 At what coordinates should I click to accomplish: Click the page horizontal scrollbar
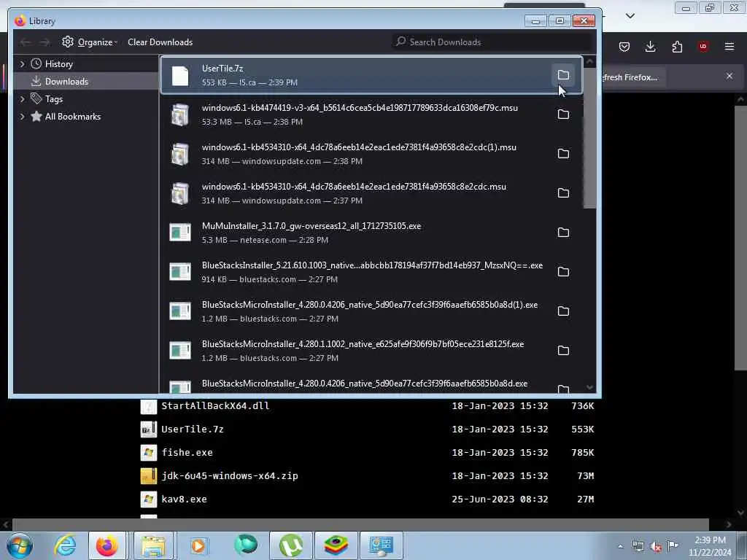pos(360,524)
